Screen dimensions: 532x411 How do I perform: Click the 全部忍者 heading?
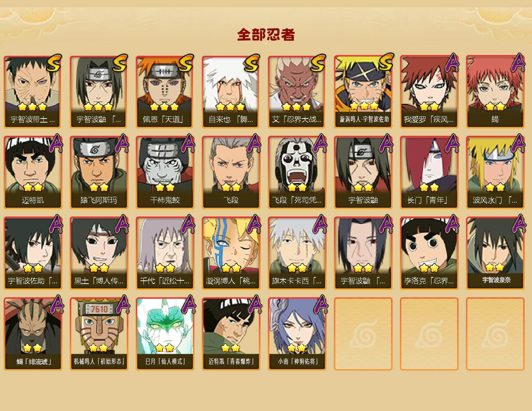[x=266, y=35]
